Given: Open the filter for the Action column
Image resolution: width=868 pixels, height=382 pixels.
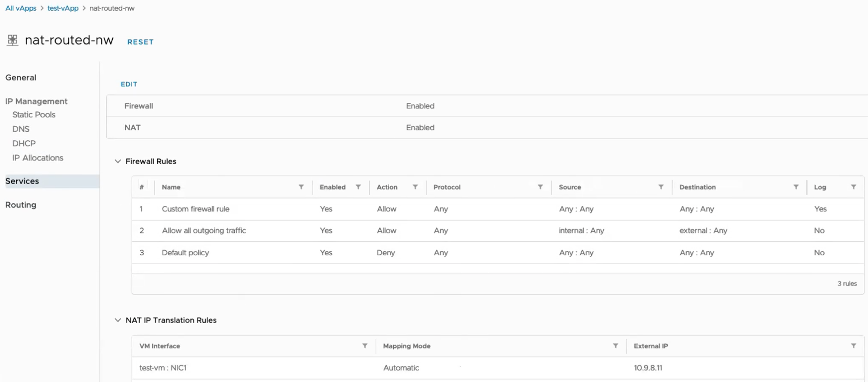Looking at the screenshot, I should pyautogui.click(x=416, y=187).
